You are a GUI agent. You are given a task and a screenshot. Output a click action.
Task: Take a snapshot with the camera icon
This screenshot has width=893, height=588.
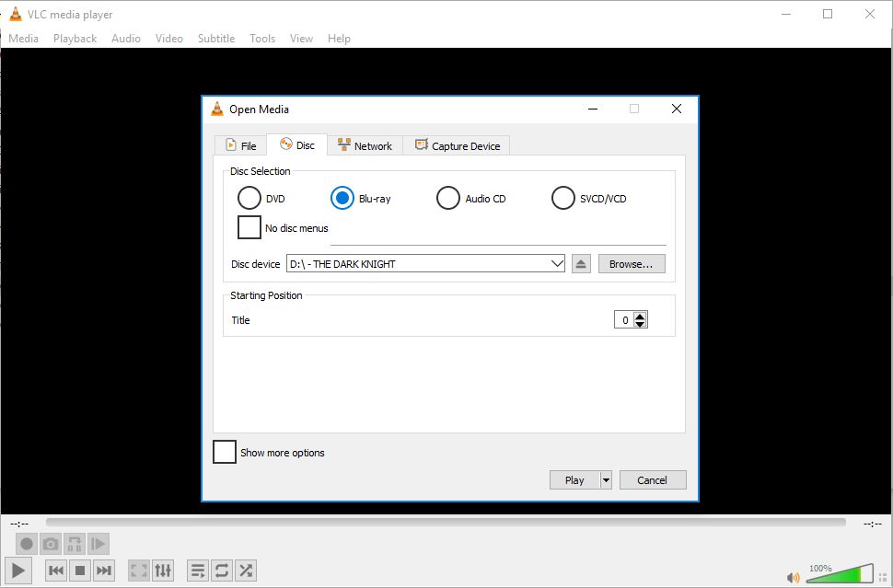coord(51,544)
